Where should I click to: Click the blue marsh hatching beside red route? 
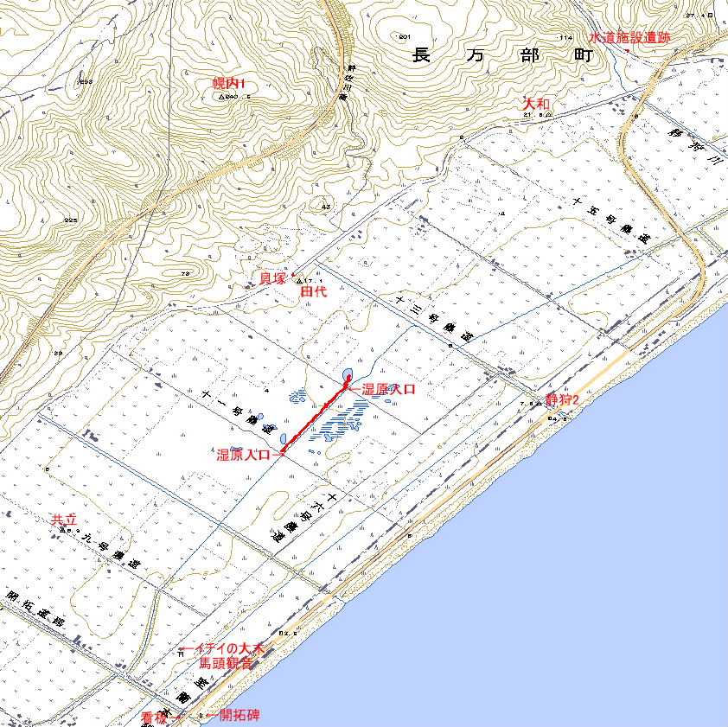(x=342, y=425)
